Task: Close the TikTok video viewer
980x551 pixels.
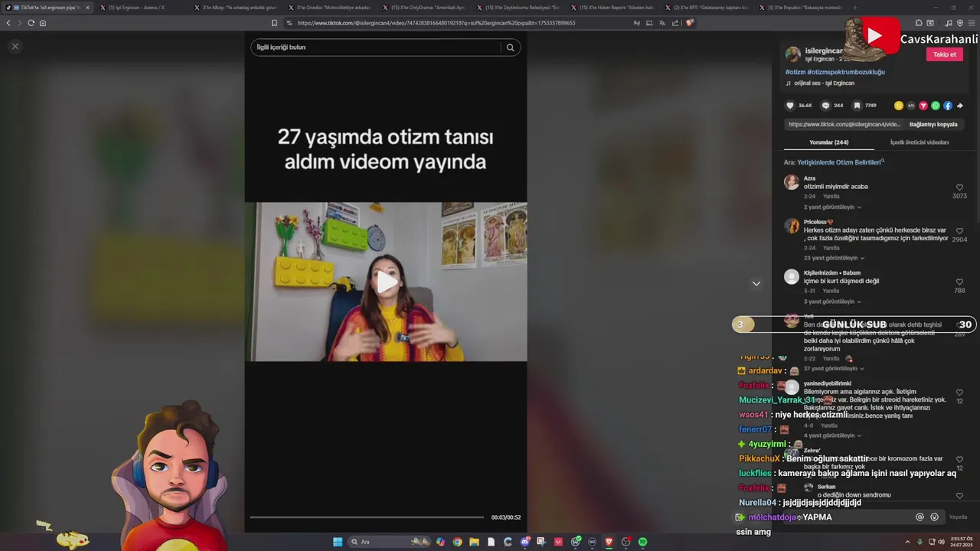Action: [15, 47]
